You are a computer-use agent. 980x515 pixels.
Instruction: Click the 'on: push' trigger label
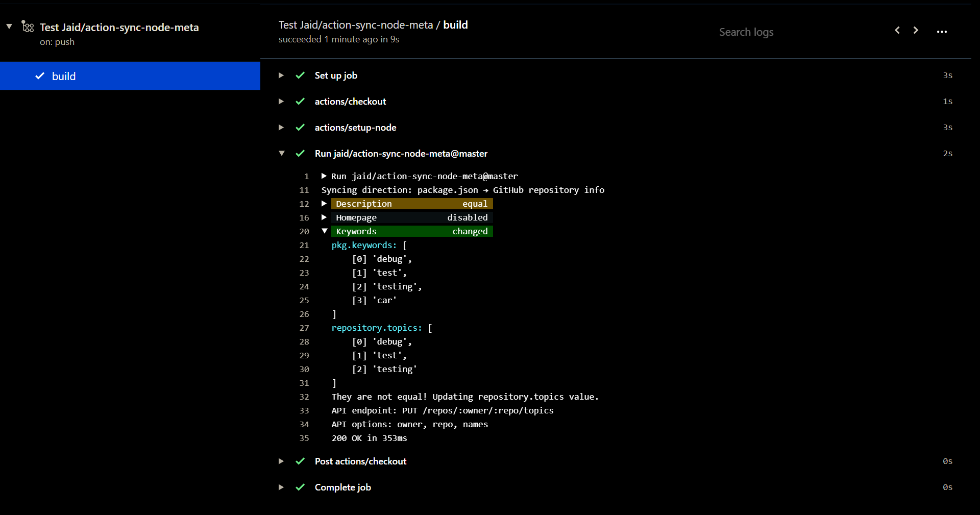tap(57, 42)
